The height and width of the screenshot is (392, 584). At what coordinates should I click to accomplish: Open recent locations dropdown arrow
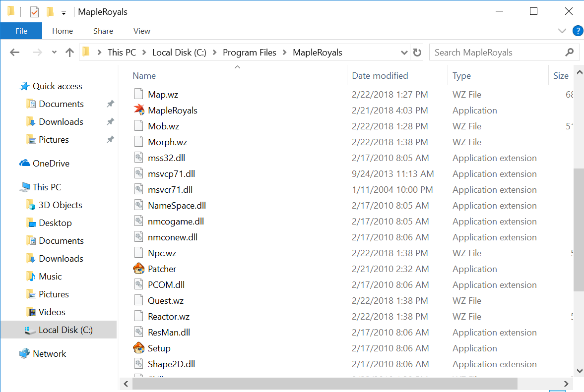click(x=54, y=53)
